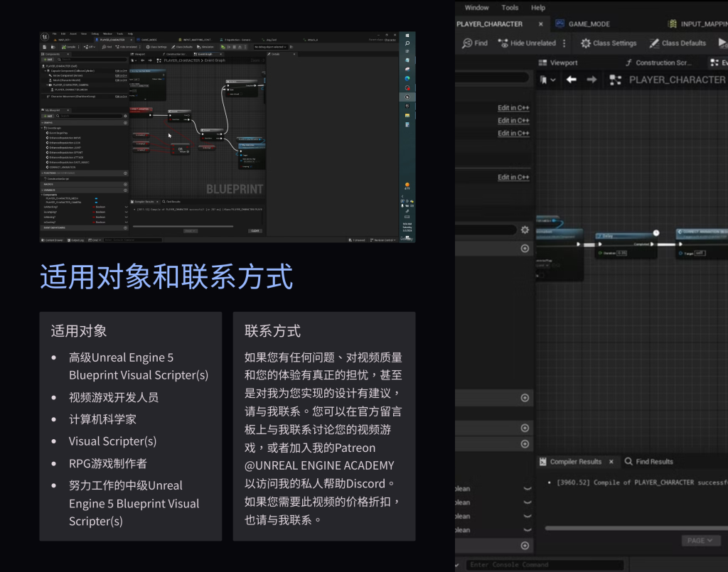Switch to the enlarged GAME_MODE tab
The width and height of the screenshot is (728, 572).
[589, 24]
